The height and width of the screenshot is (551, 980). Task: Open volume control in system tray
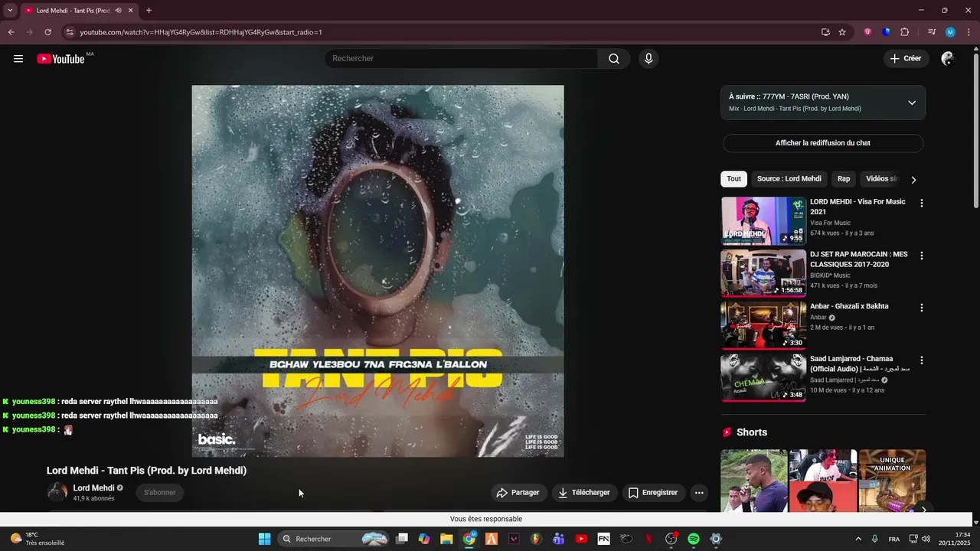coord(926,539)
